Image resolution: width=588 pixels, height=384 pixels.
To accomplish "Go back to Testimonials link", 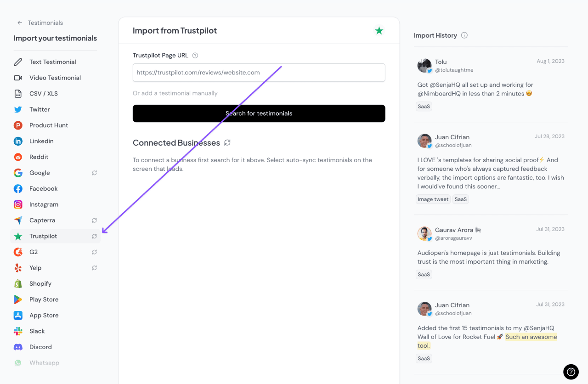I will pyautogui.click(x=45, y=23).
